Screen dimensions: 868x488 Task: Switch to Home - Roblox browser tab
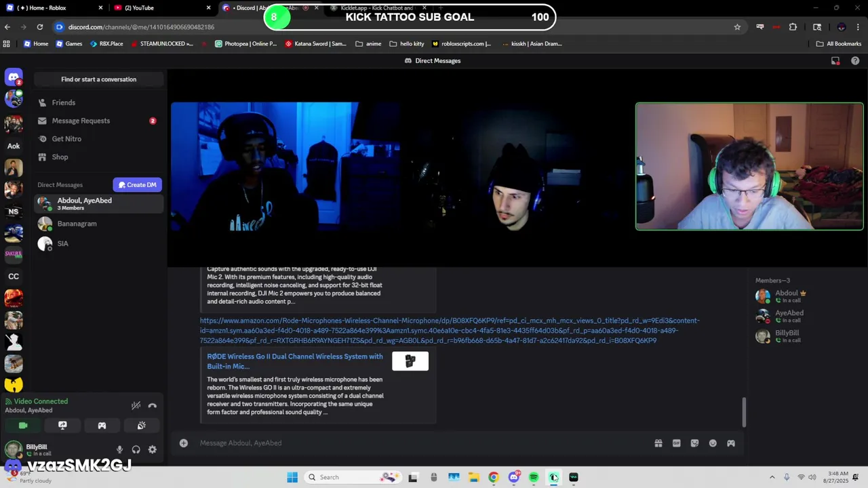pos(54,8)
